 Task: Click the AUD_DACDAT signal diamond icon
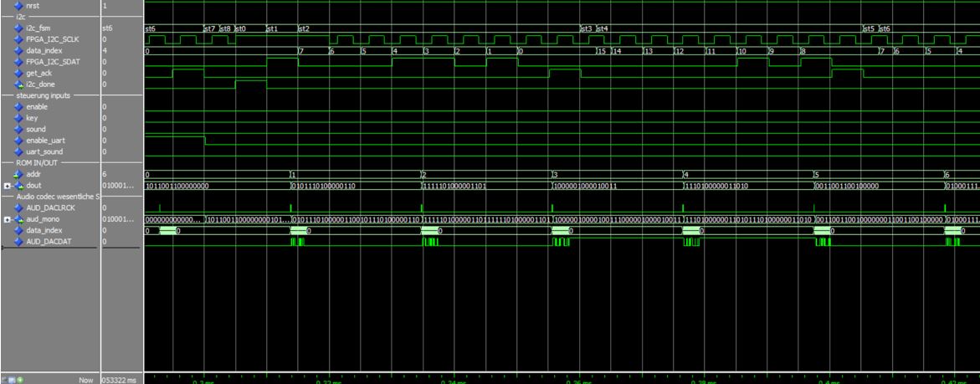[18, 242]
